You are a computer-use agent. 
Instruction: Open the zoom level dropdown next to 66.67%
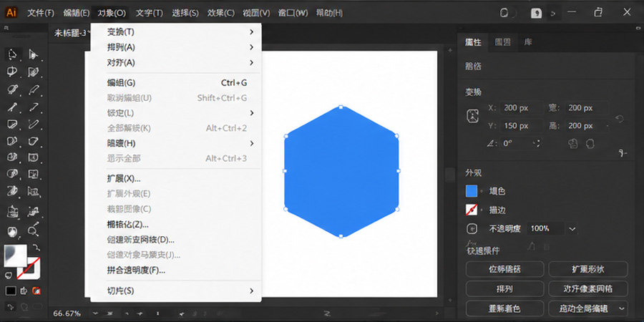[95, 313]
